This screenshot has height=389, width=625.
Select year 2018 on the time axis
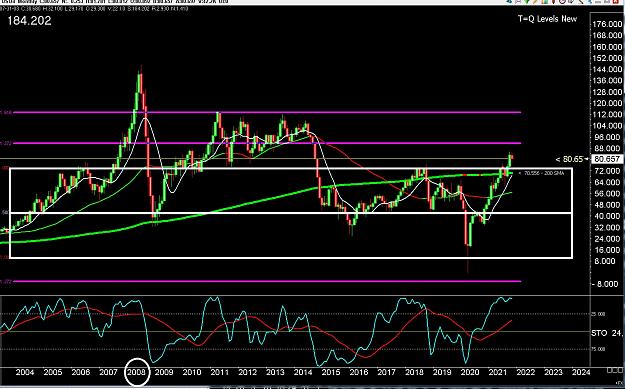click(x=415, y=372)
